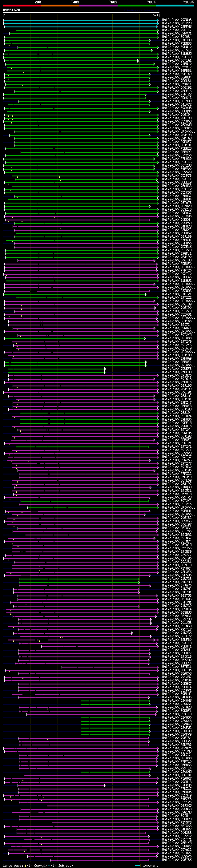Select the UniRef100_Q41072 label
This screenshot has height=868, width=197.
[x=177, y=104]
